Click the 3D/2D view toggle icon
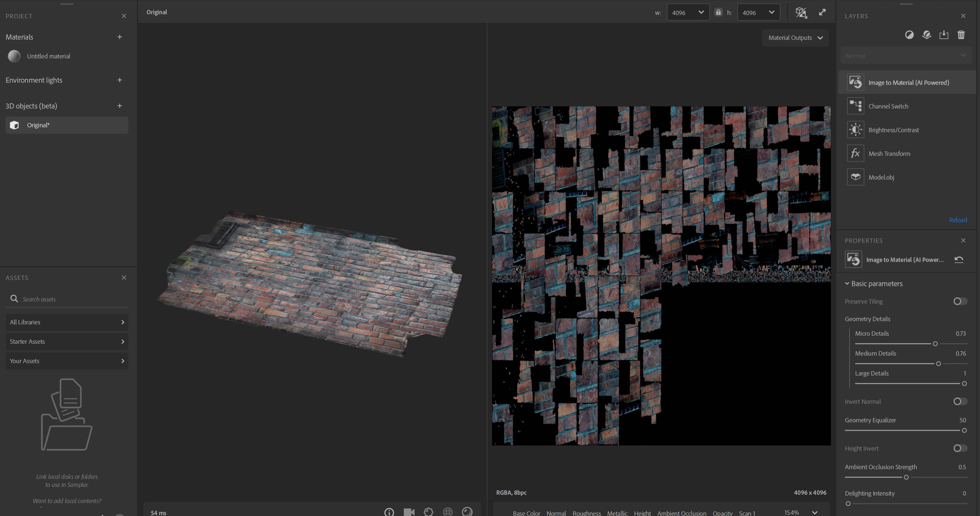Image resolution: width=980 pixels, height=516 pixels. pyautogui.click(x=801, y=13)
